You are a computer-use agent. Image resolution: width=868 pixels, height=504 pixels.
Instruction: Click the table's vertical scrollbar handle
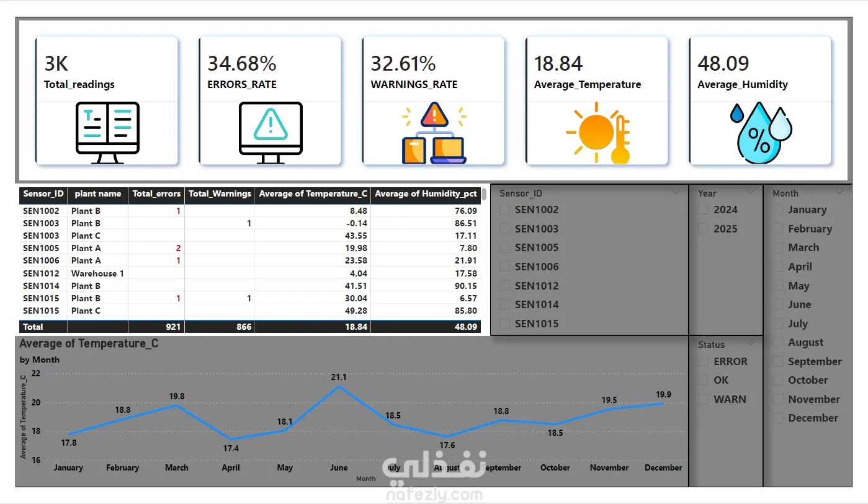coord(484,195)
